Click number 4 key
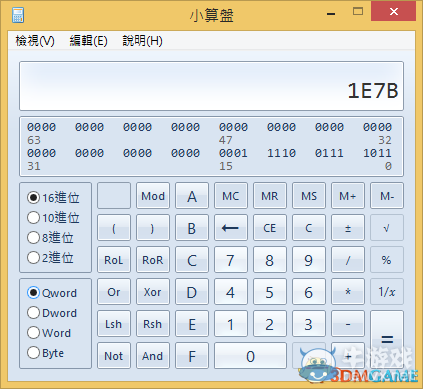 (231, 292)
